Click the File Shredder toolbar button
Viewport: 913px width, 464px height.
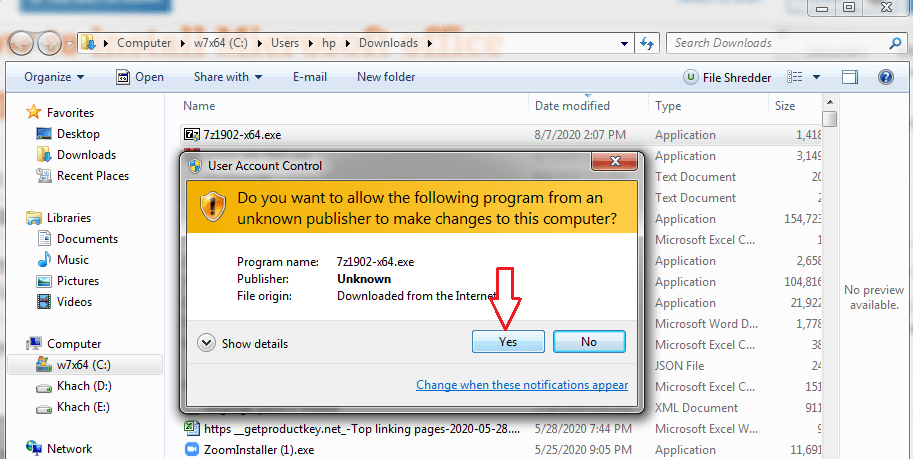727,77
